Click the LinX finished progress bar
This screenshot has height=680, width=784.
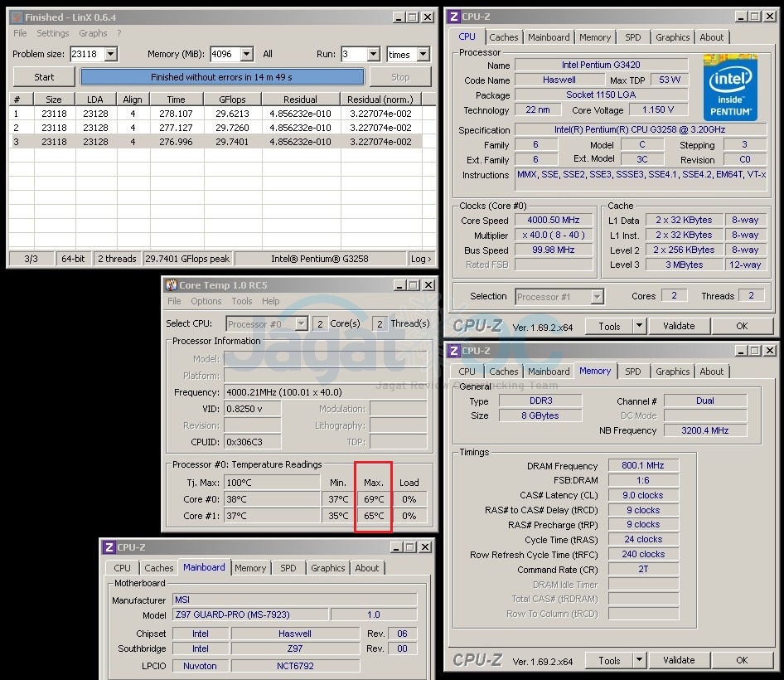[222, 77]
